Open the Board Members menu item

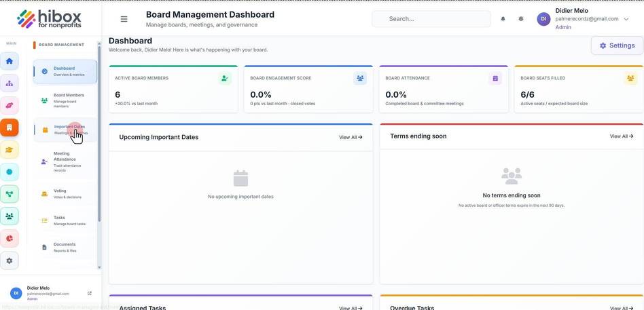65,100
